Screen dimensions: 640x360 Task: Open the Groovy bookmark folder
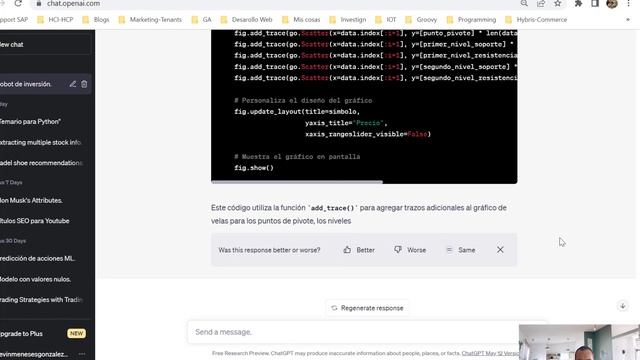click(421, 20)
